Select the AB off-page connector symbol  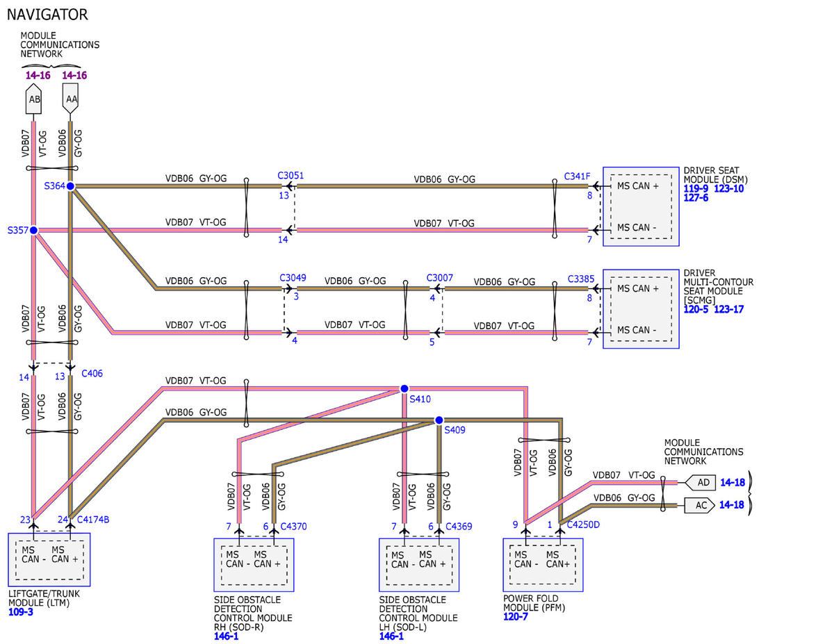(x=34, y=98)
